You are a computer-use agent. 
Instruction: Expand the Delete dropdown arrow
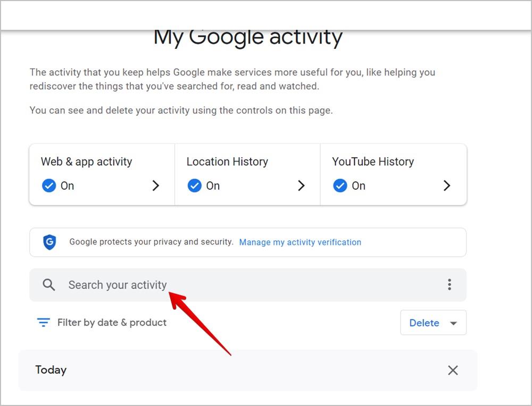click(453, 323)
